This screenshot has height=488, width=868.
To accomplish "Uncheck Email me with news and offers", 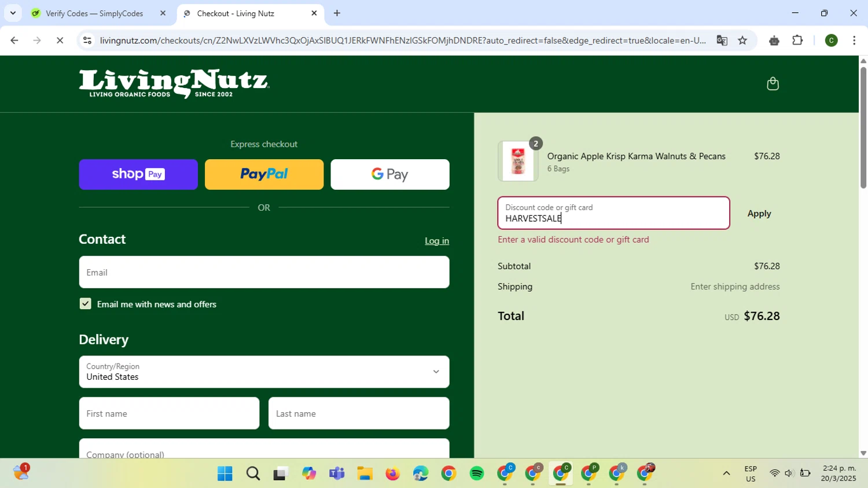I will [86, 304].
